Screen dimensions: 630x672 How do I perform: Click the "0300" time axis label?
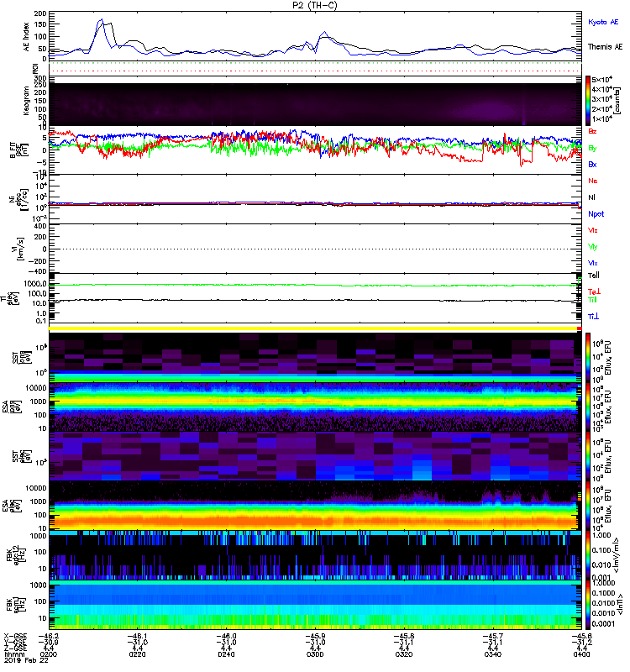(x=315, y=654)
